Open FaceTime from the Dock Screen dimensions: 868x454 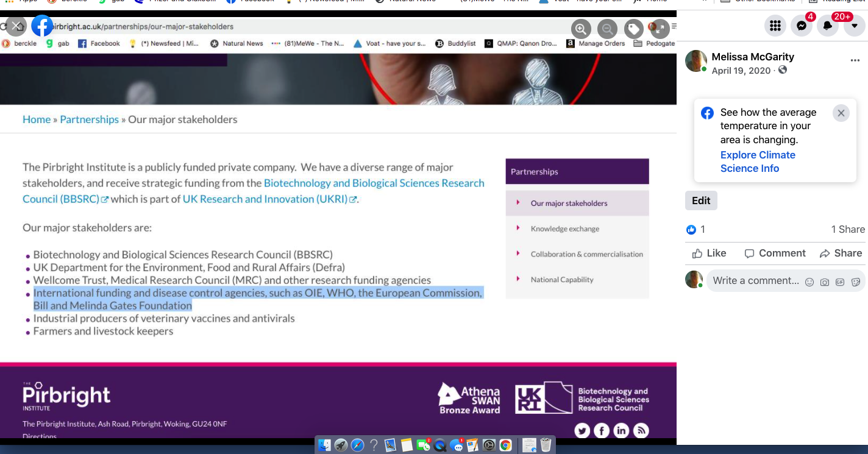pos(423,445)
